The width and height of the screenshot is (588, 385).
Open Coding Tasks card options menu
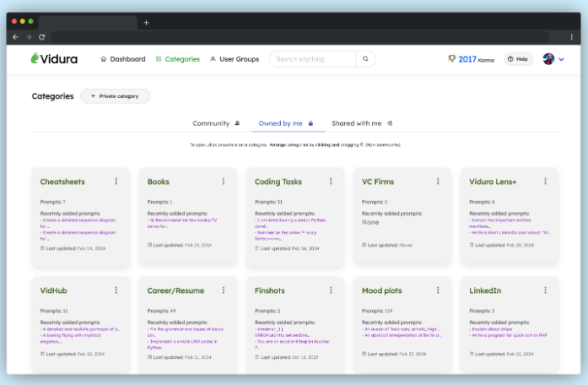click(x=331, y=182)
